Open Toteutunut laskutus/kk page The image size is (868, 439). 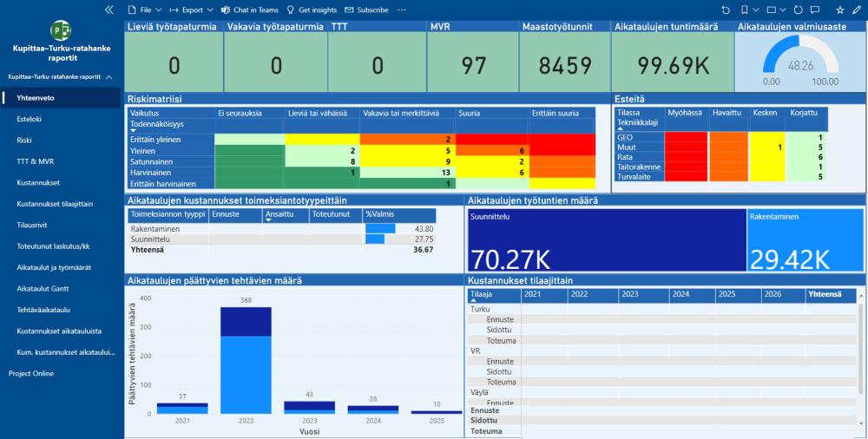[x=61, y=246]
